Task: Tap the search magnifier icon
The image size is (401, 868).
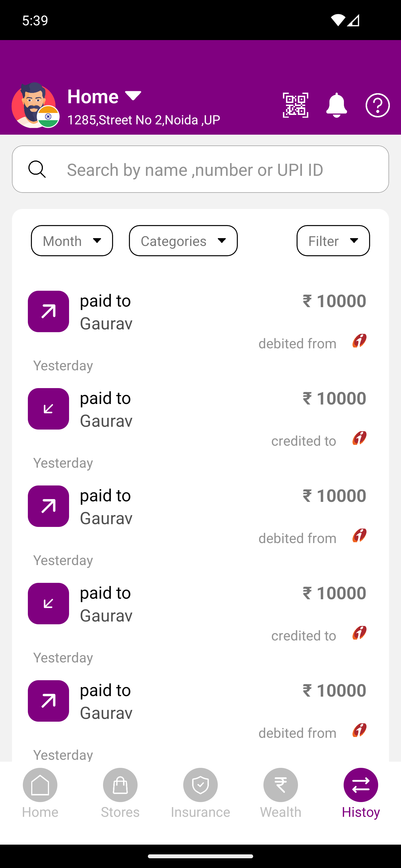Action: coord(37,169)
